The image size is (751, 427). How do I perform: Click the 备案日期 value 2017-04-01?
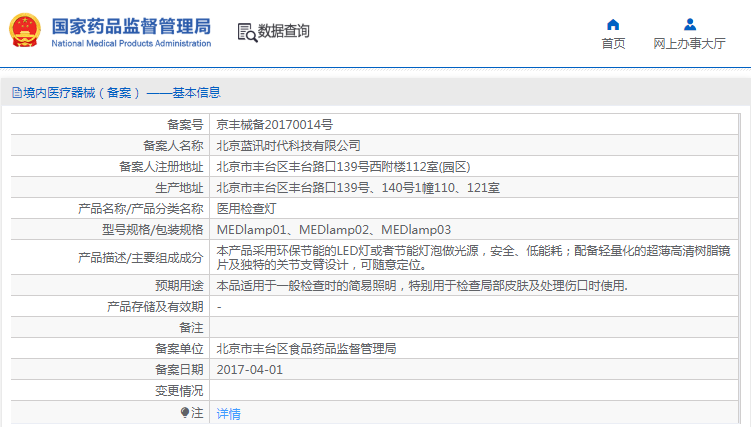point(250,369)
